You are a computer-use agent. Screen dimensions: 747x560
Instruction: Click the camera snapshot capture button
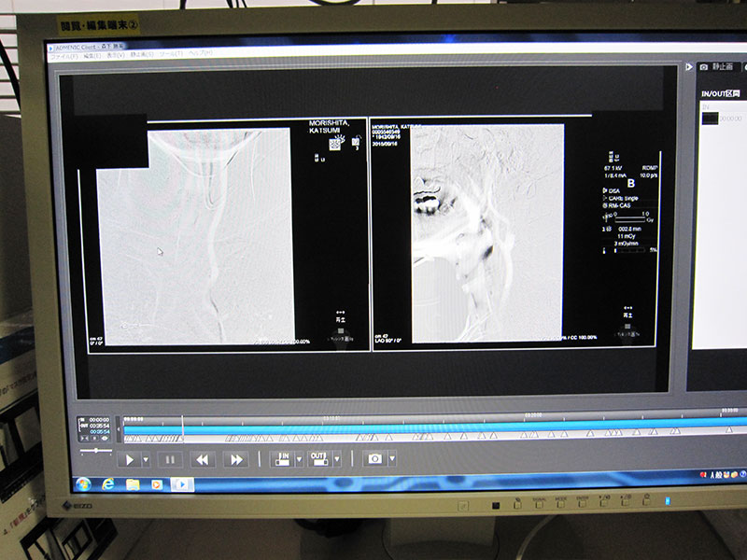tap(374, 458)
